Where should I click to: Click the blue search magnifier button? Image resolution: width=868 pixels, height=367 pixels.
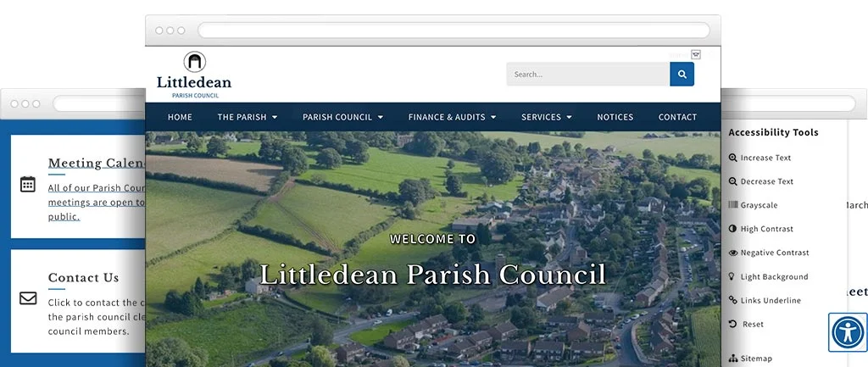(682, 74)
